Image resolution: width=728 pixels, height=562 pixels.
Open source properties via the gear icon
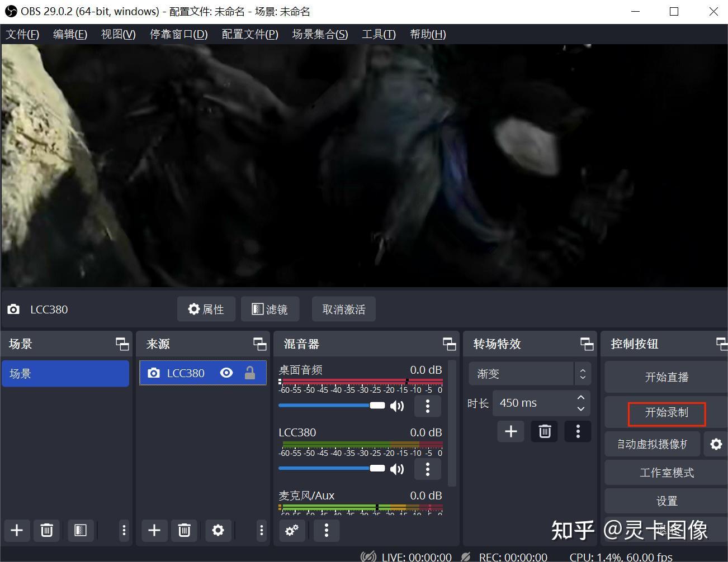pyautogui.click(x=218, y=531)
